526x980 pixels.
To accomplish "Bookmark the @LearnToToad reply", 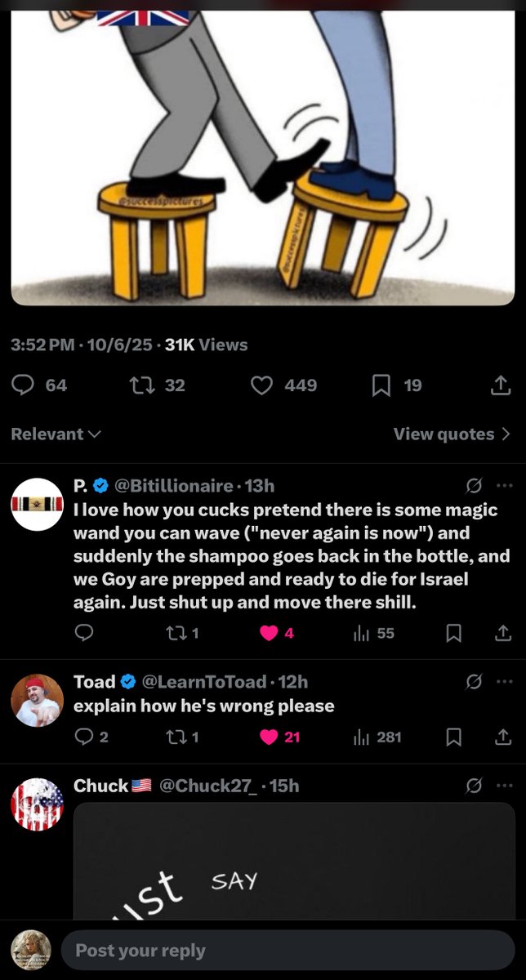I will coord(455,737).
